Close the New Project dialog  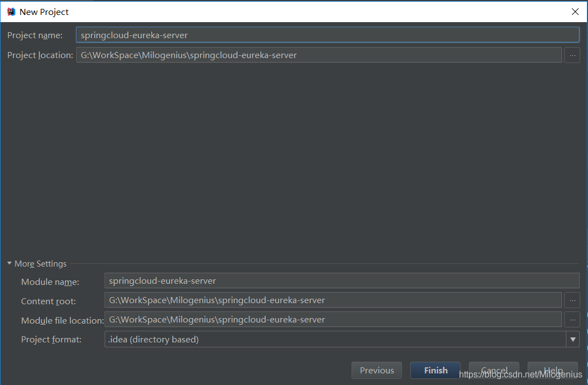click(x=575, y=12)
